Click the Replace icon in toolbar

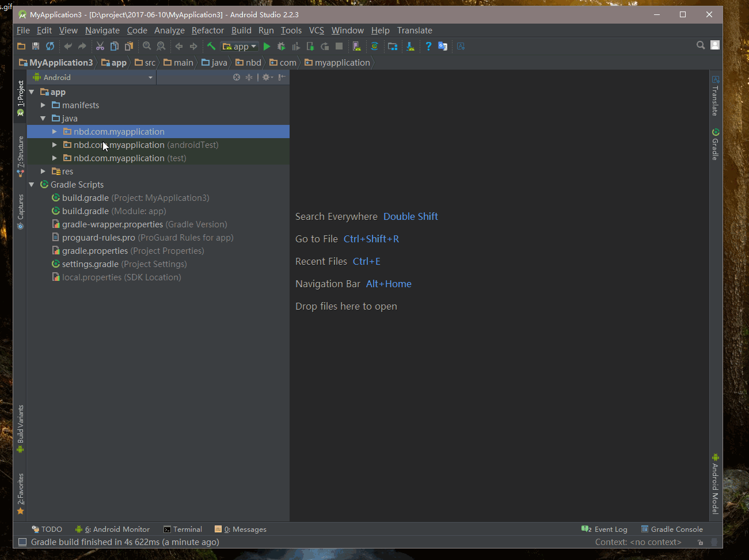click(x=161, y=46)
